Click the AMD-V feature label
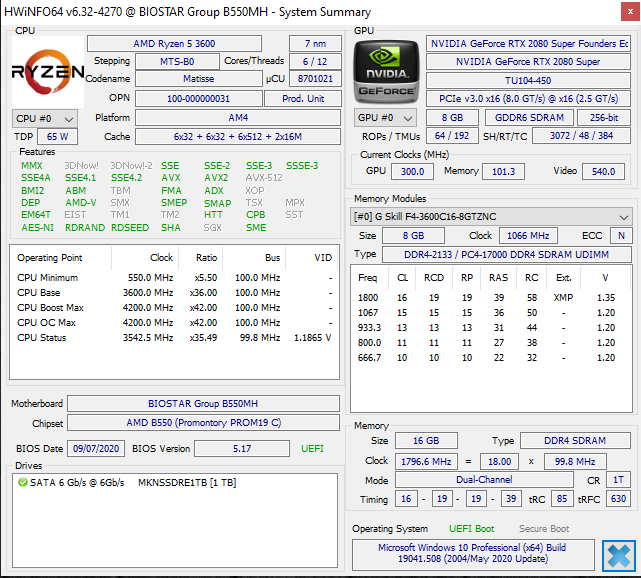 click(81, 203)
